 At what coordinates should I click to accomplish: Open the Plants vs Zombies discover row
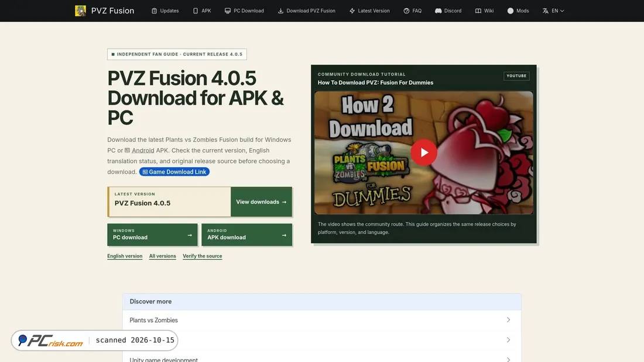click(x=322, y=320)
